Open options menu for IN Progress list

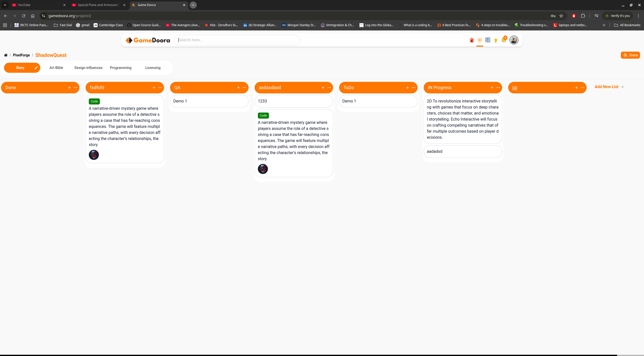(498, 88)
